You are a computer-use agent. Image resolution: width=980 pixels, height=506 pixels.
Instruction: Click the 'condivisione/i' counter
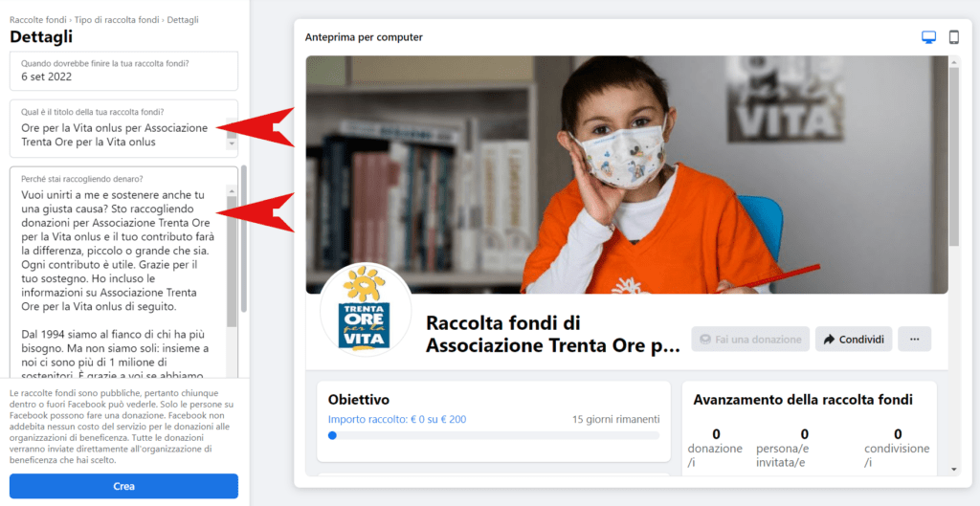(x=898, y=448)
